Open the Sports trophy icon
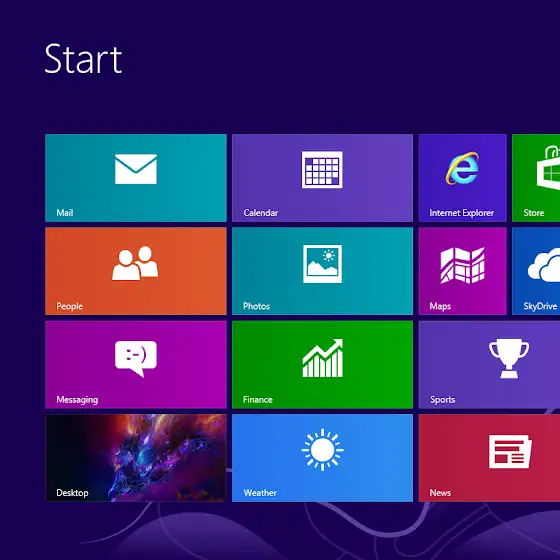Image resolution: width=560 pixels, height=560 pixels. pos(509,358)
